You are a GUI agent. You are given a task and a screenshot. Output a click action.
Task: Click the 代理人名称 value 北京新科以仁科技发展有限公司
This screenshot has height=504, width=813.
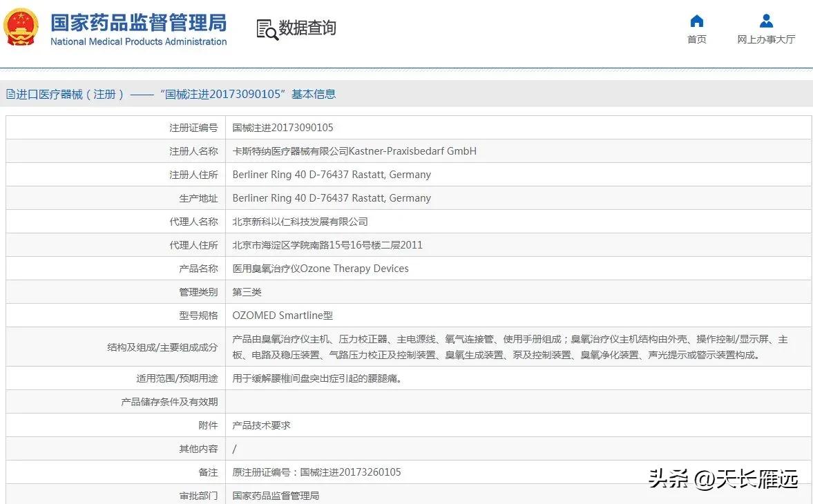click(300, 221)
